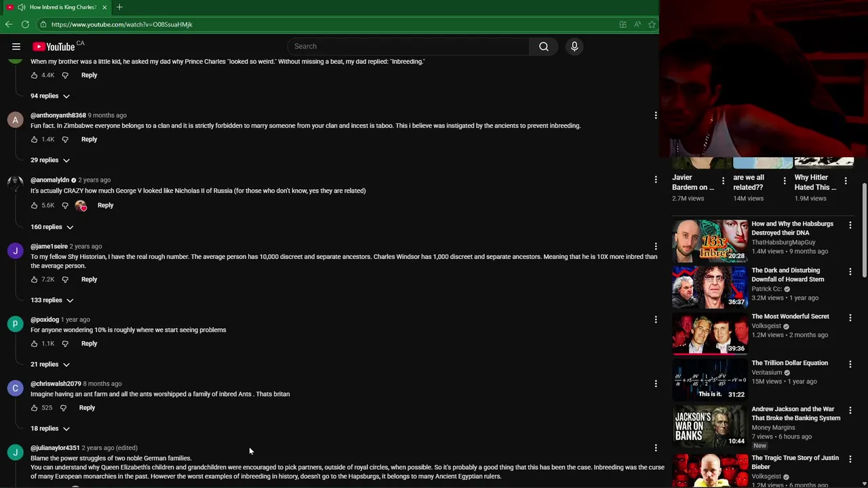The image size is (868, 488).
Task: Open the Habsburgs Destroyed their DNA thumbnail
Action: coord(709,241)
